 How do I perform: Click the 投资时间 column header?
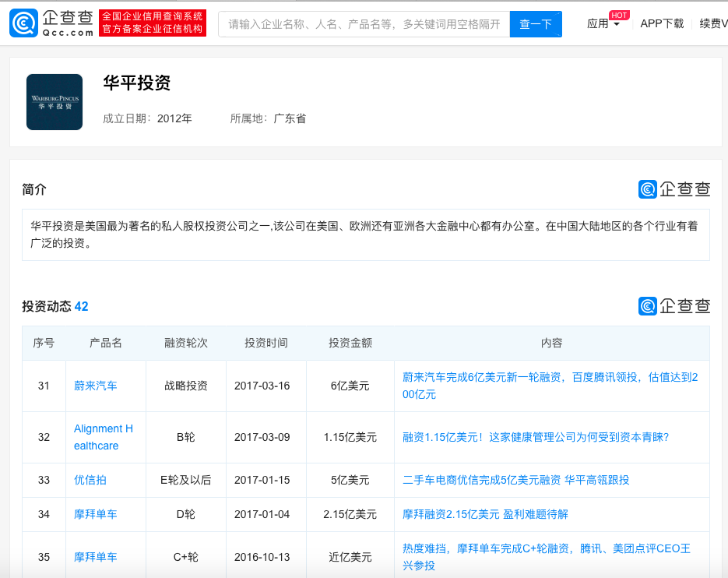click(x=266, y=343)
